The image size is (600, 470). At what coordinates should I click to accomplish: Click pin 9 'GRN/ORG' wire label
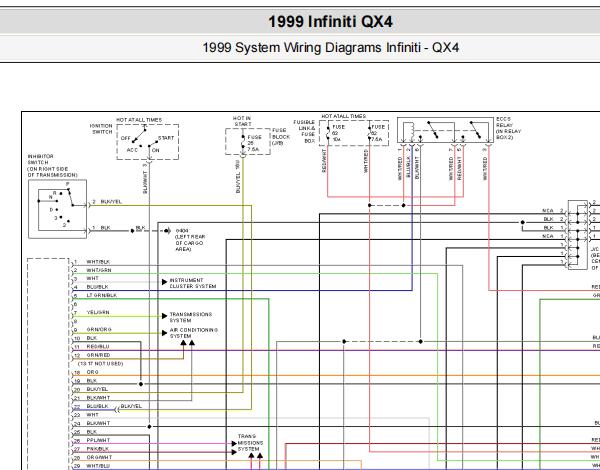click(x=99, y=330)
